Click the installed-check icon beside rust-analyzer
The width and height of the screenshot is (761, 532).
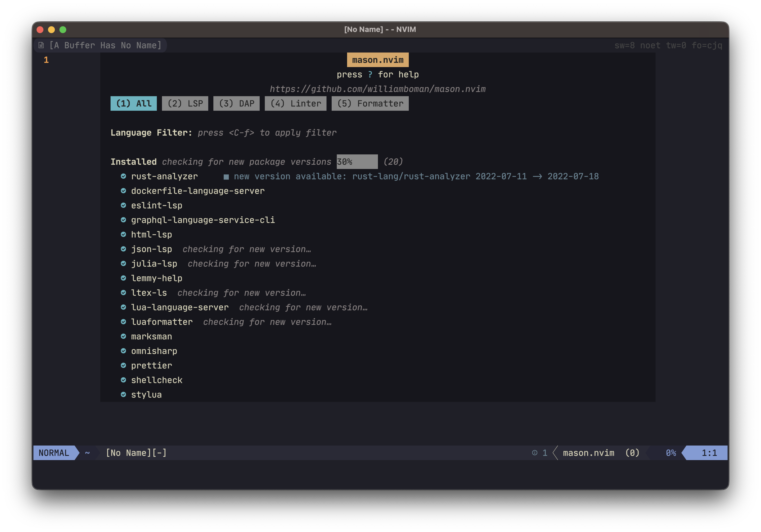click(x=123, y=176)
